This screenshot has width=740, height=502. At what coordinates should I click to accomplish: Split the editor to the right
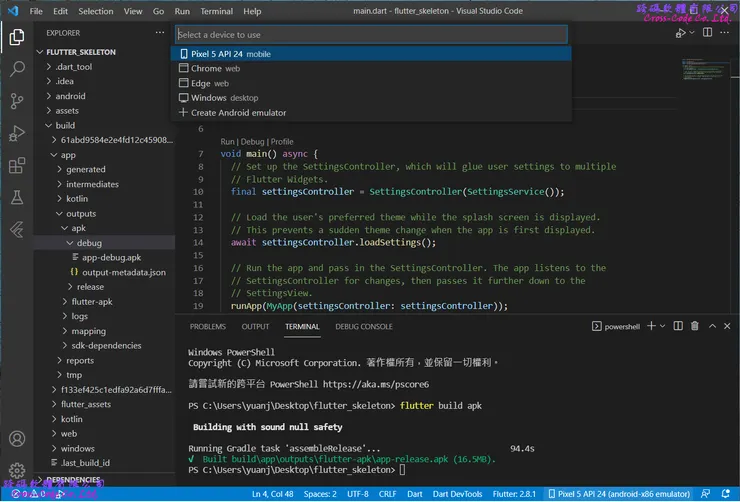click(x=705, y=32)
